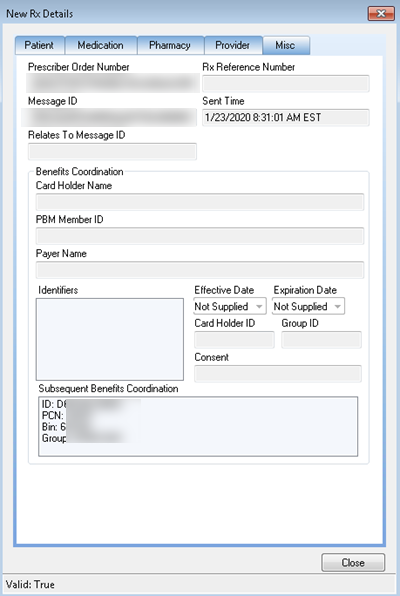
Task: Open the Medication tab
Action: (101, 46)
